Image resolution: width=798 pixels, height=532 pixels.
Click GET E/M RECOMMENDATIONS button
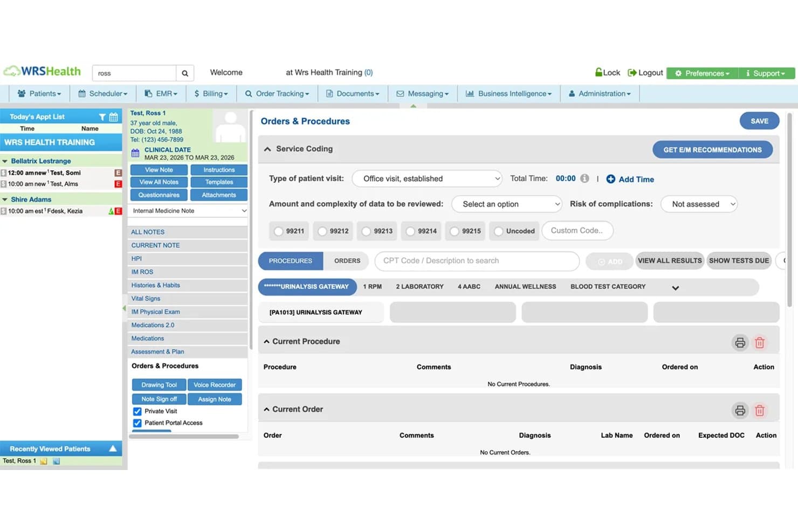712,150
